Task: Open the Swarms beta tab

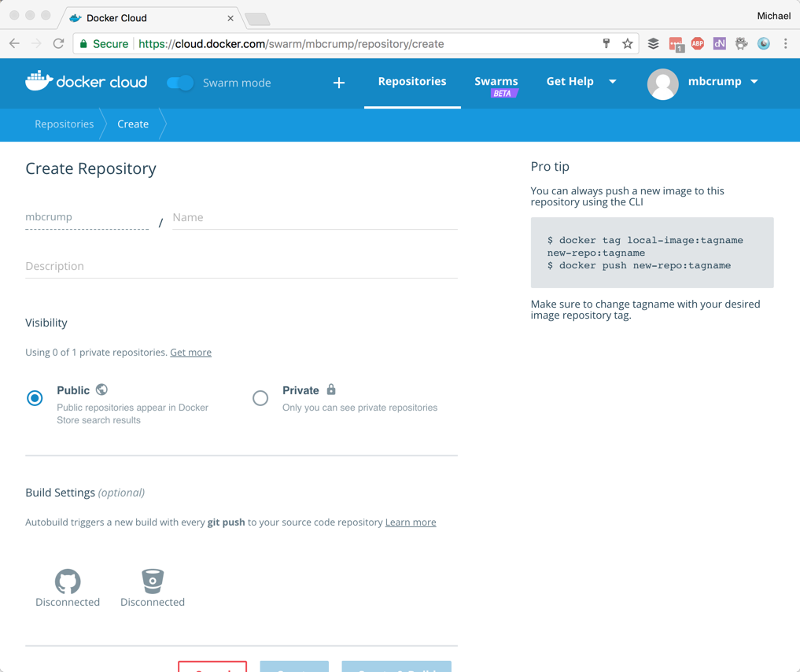Action: click(496, 85)
